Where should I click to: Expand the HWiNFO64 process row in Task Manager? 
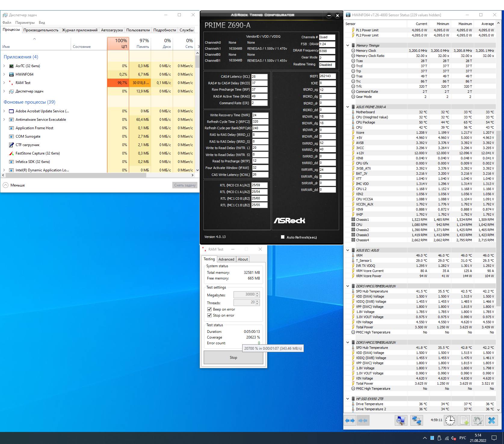[x=4, y=74]
